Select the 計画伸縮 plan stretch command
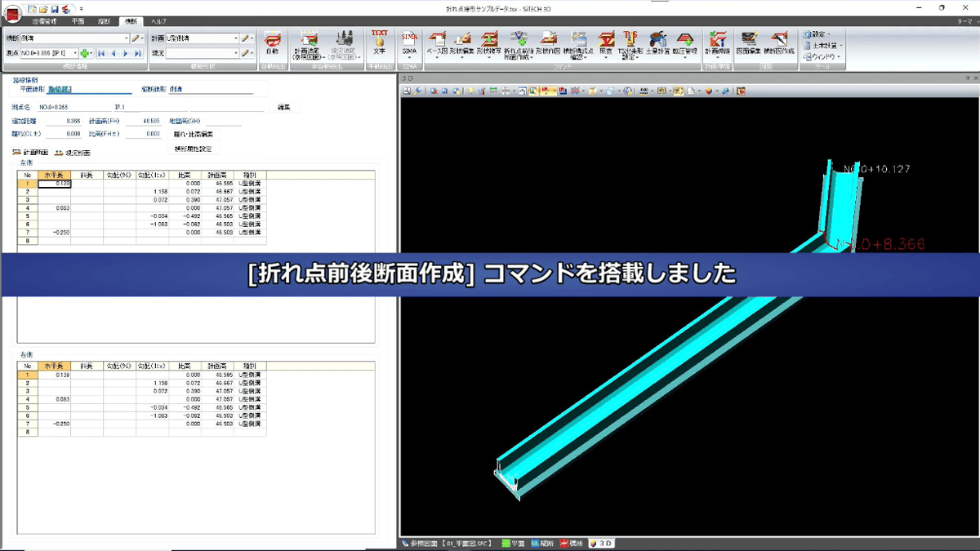The height and width of the screenshot is (551, 980). 717,38
